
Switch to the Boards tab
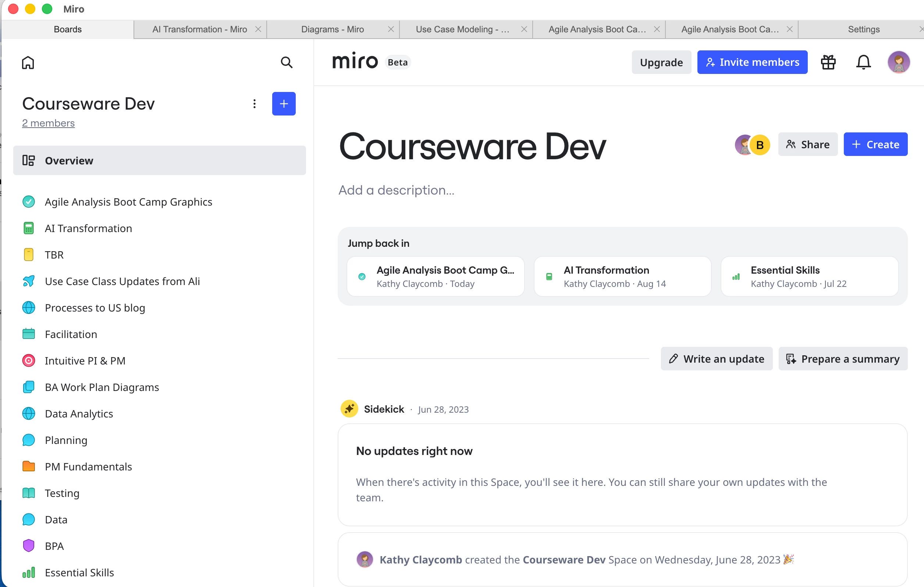(x=68, y=29)
